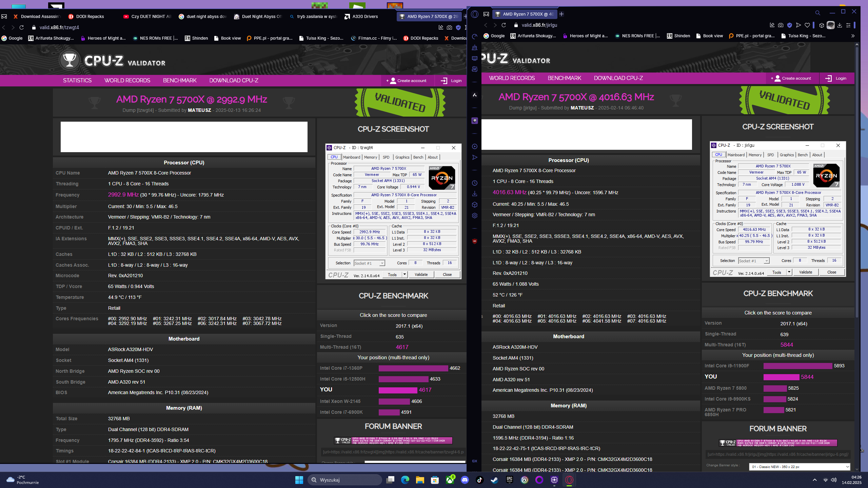Click the heart bookmark icon in address bar
Viewport: 868px width, 488px height.
pos(807,25)
